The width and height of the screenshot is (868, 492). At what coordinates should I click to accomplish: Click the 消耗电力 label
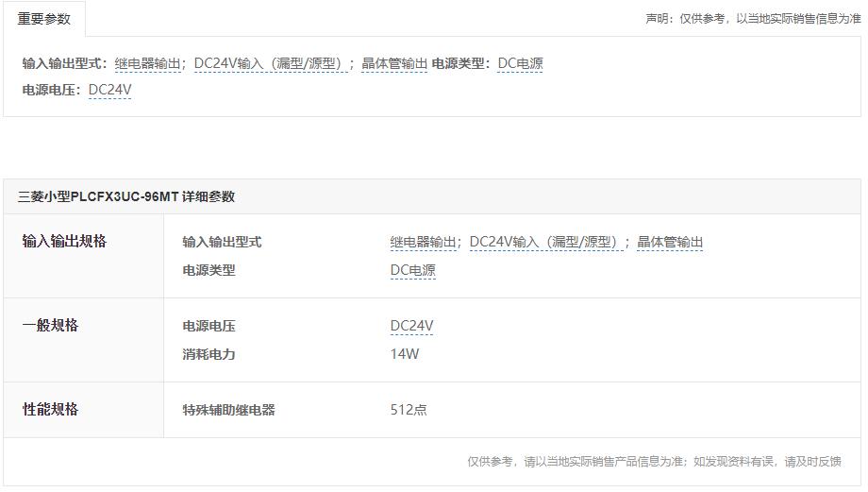pyautogui.click(x=209, y=354)
